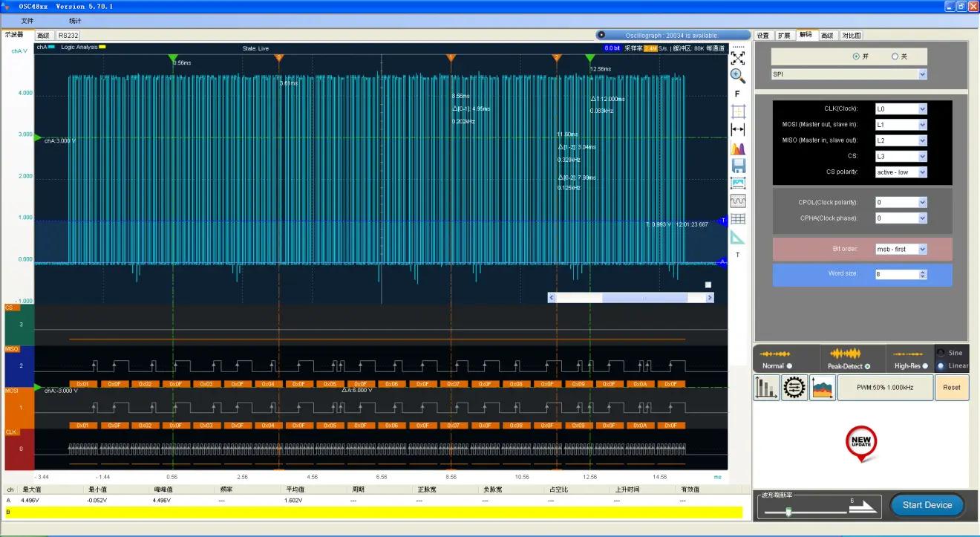
Task: Click the Reset button
Action: pyautogui.click(x=952, y=388)
